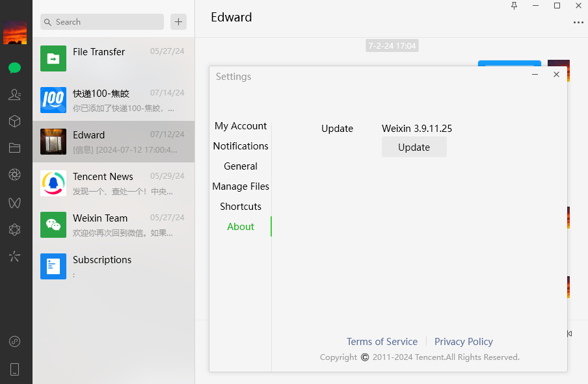Open the three-dot menu in Edward's chat
The width and height of the screenshot is (588, 384).
[x=578, y=23]
